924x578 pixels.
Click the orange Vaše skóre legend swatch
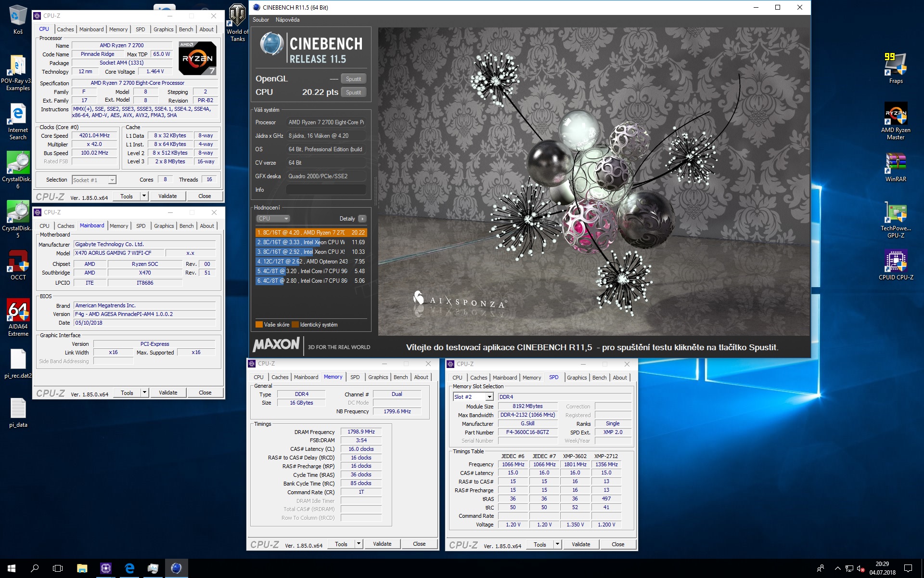259,325
